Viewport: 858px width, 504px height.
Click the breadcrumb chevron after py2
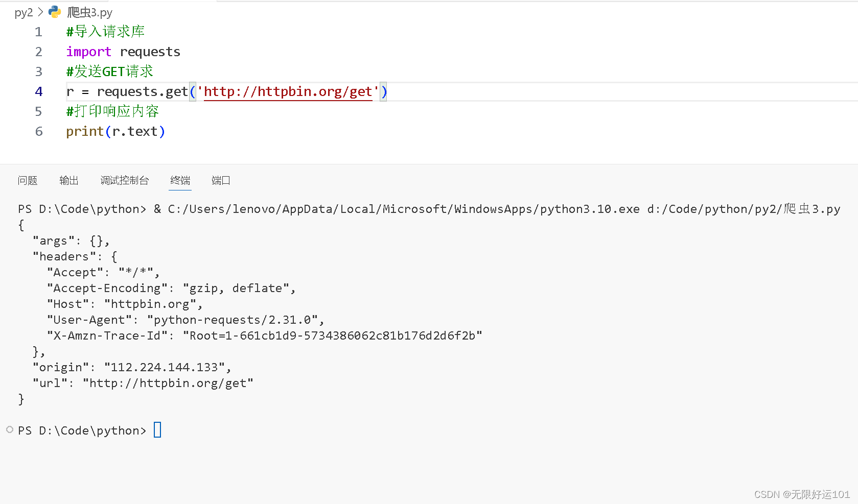coord(40,12)
